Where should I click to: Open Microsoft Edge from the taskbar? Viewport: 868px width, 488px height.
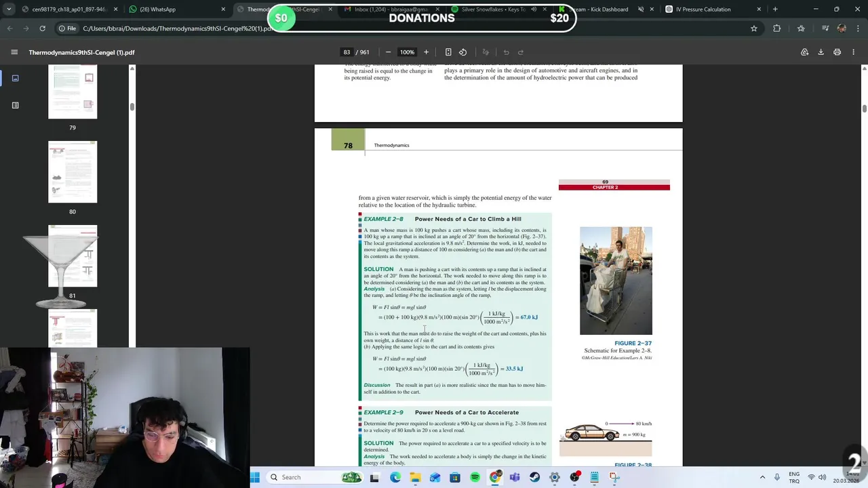(395, 477)
